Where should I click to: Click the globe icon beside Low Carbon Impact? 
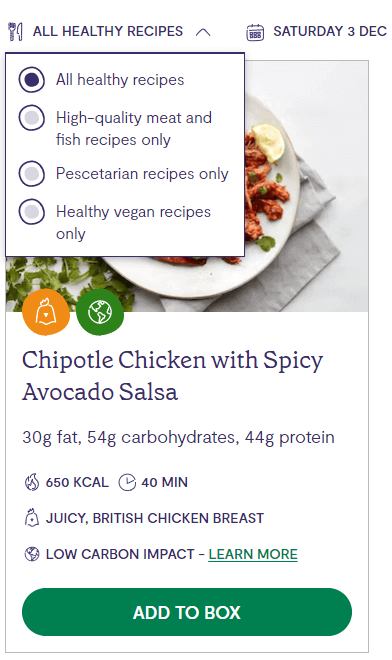point(32,554)
